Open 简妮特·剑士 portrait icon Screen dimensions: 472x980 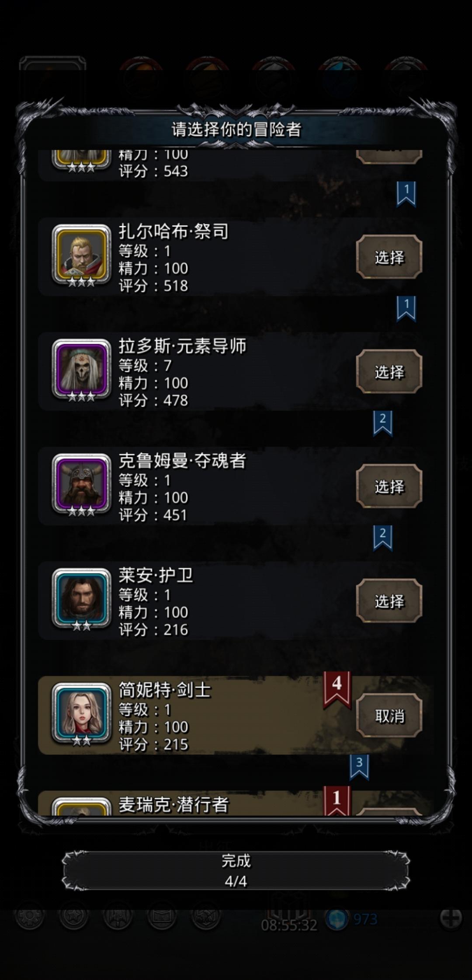81,714
